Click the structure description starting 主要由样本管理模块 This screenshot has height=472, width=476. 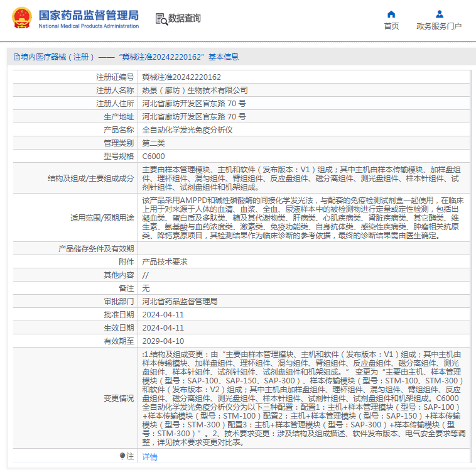[301, 178]
